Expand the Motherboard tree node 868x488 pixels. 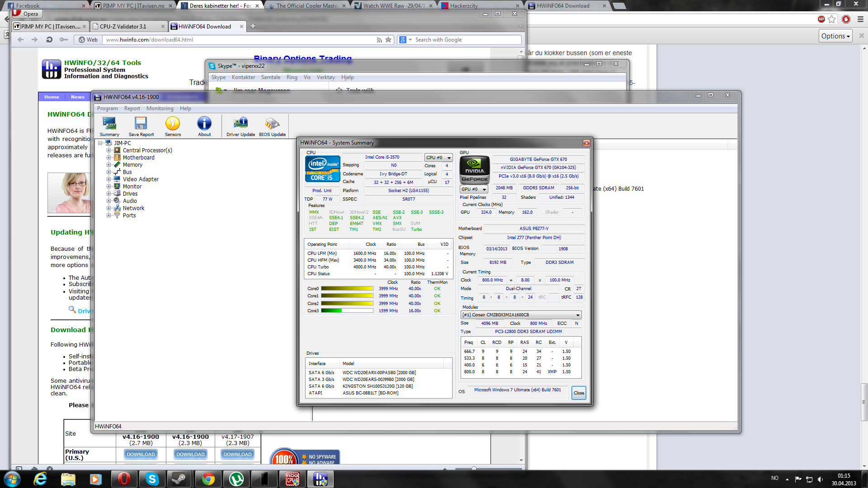pyautogui.click(x=108, y=158)
